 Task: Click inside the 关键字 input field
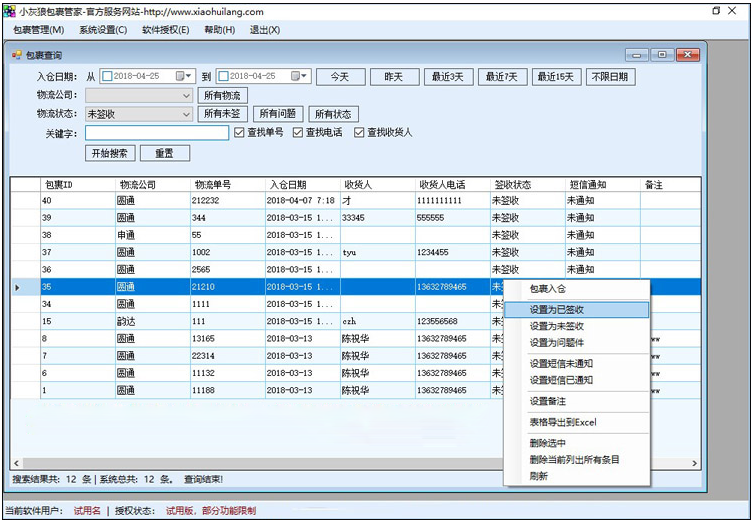[x=157, y=133]
